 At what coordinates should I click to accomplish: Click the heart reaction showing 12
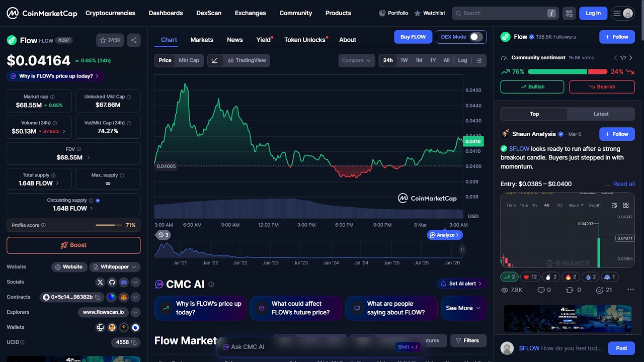click(x=530, y=277)
